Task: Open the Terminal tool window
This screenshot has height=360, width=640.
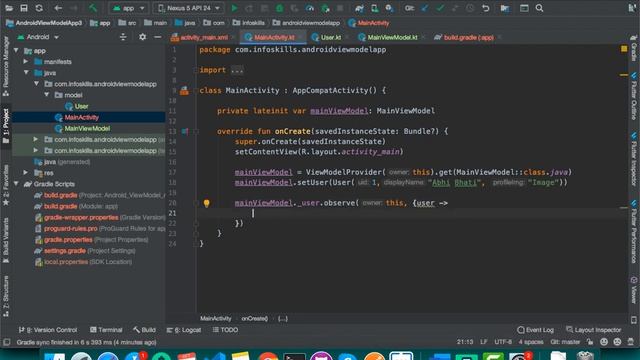Action: [x=106, y=330]
